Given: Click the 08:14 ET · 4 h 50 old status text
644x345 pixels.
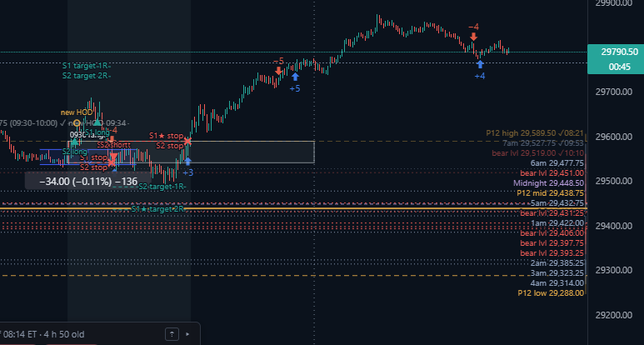Looking at the screenshot, I should click(x=43, y=334).
